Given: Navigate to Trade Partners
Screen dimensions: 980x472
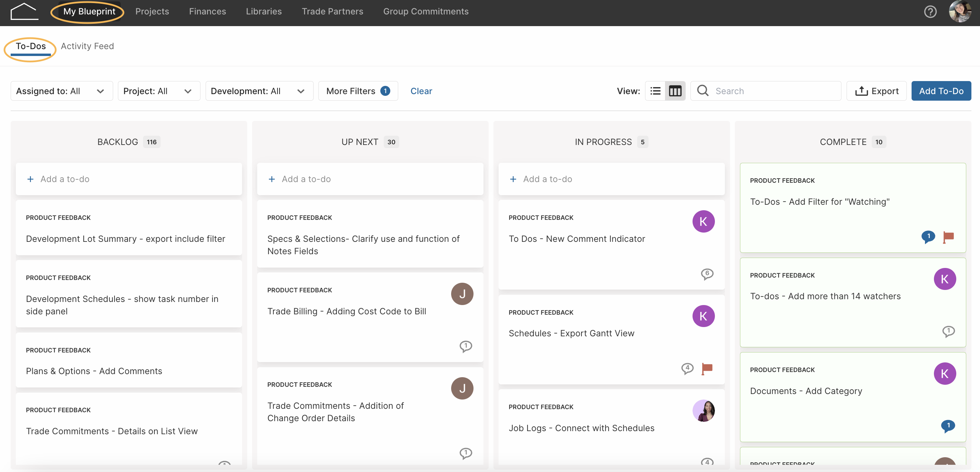Looking at the screenshot, I should [x=333, y=11].
